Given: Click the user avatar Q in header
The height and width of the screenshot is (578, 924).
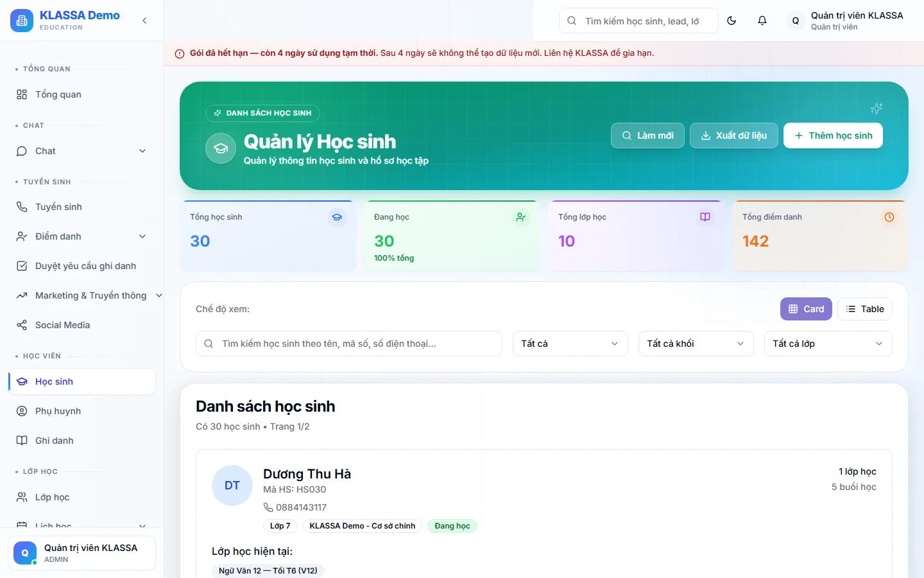Looking at the screenshot, I should [x=796, y=21].
